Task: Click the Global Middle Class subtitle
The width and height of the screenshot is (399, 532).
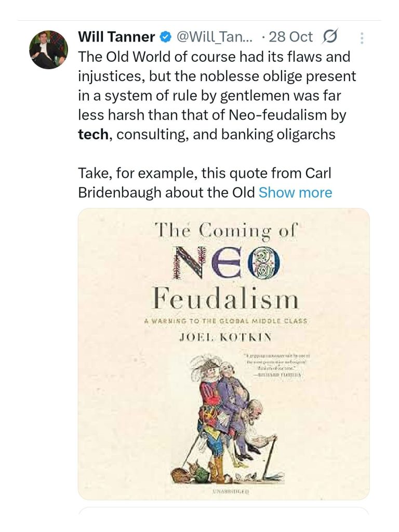Action: click(x=225, y=321)
